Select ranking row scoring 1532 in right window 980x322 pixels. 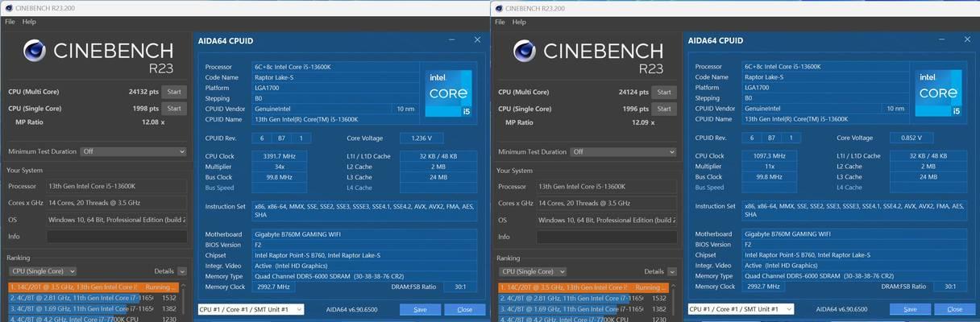[583, 298]
